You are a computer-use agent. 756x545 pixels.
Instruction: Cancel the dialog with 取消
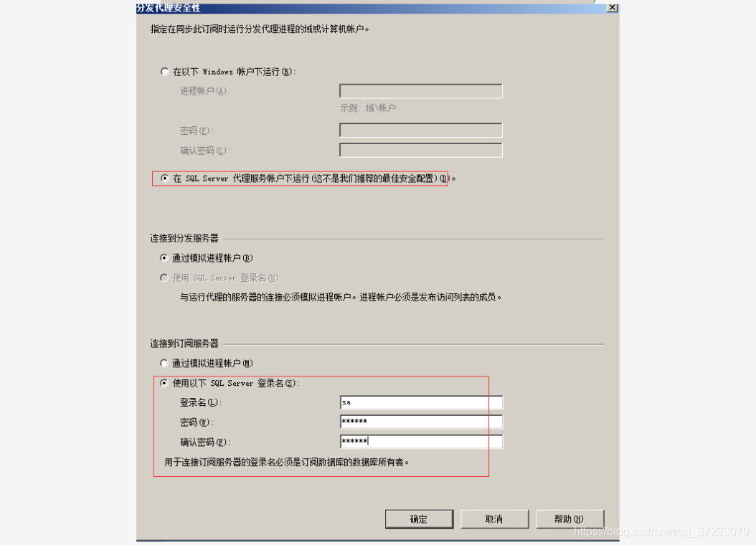tap(494, 519)
